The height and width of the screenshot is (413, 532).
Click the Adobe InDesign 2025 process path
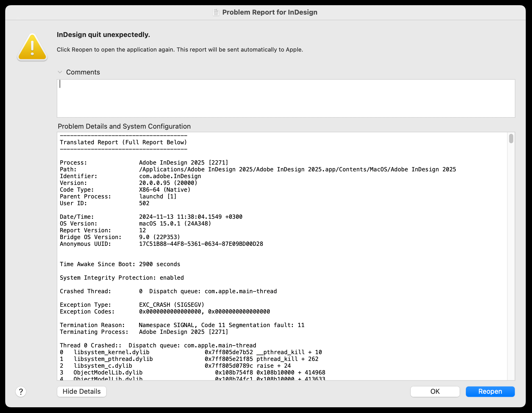[297, 169]
